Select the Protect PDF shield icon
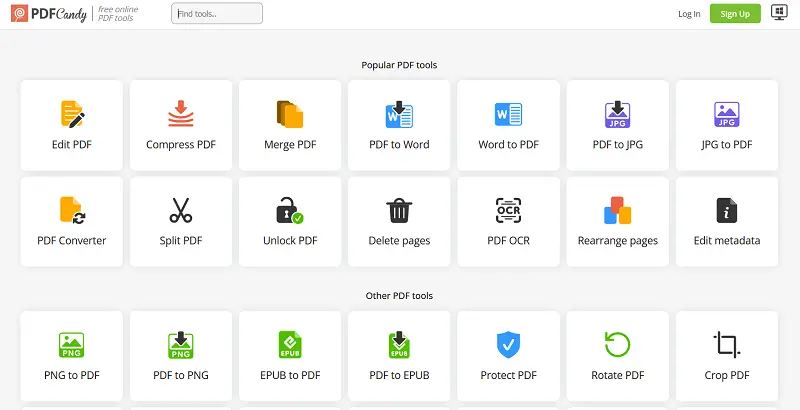The image size is (800, 410). coord(508,345)
